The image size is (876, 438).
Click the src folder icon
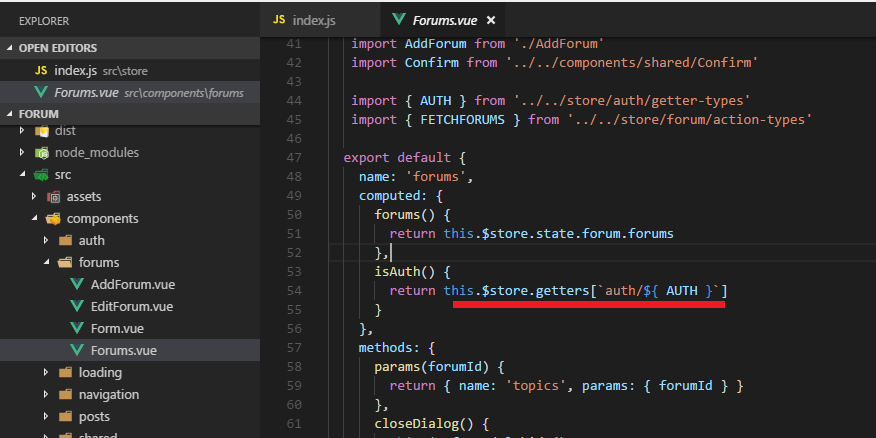[x=41, y=175]
